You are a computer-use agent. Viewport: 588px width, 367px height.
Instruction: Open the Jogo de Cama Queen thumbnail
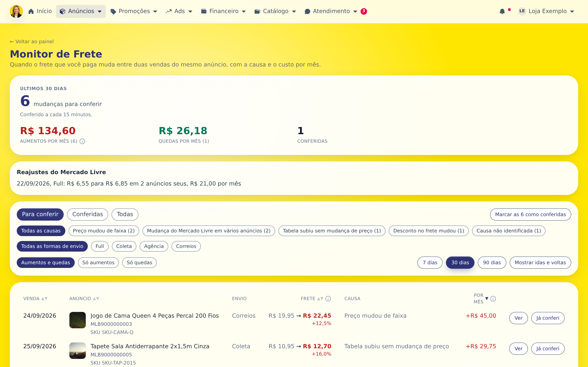[x=78, y=320]
